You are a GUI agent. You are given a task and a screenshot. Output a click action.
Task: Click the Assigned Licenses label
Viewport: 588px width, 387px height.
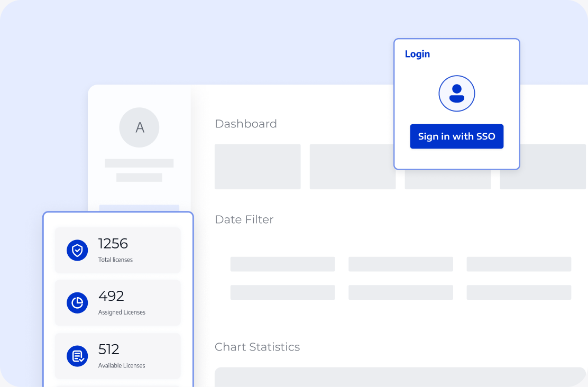[122, 312]
